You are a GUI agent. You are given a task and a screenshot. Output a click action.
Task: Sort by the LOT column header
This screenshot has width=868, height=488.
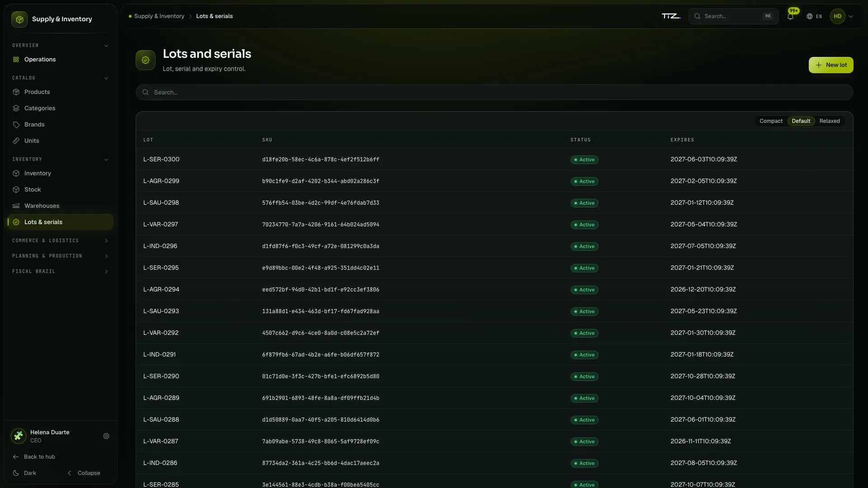[148, 140]
